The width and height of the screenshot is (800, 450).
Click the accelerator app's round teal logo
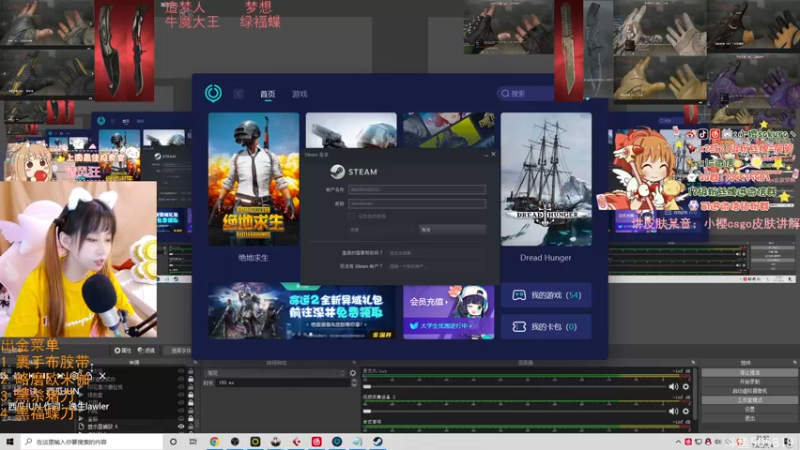pyautogui.click(x=213, y=93)
